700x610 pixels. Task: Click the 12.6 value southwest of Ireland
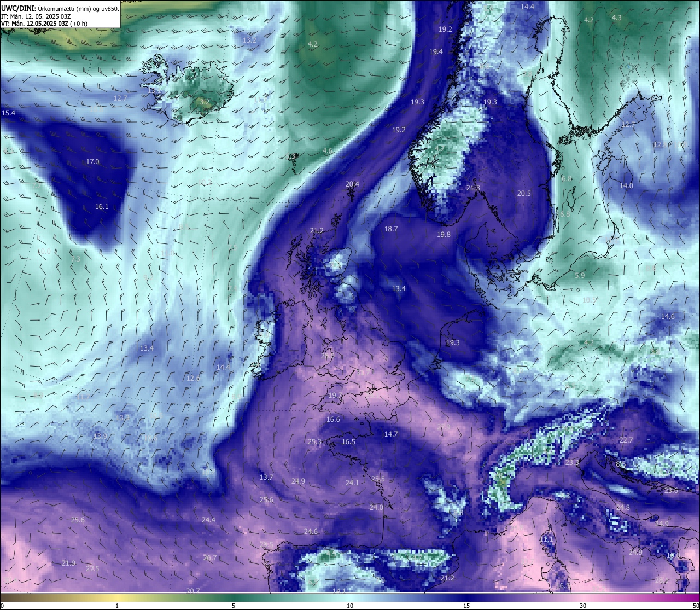pyautogui.click(x=193, y=378)
